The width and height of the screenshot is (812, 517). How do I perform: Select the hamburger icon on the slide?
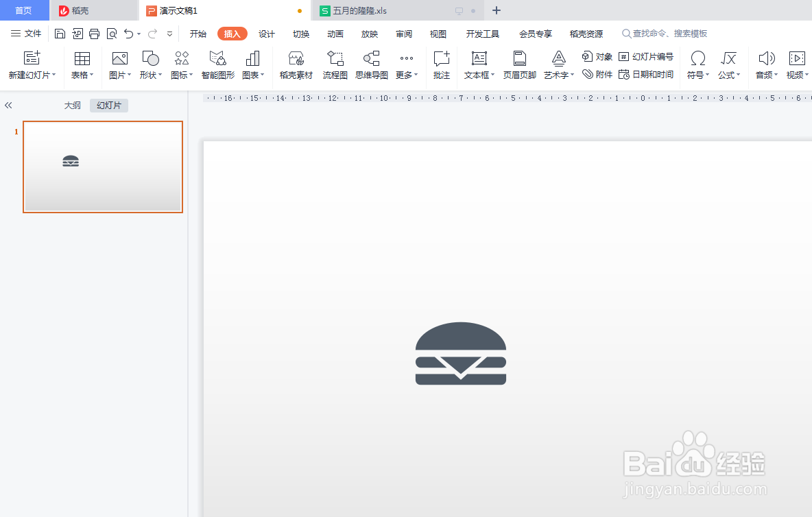(x=461, y=353)
